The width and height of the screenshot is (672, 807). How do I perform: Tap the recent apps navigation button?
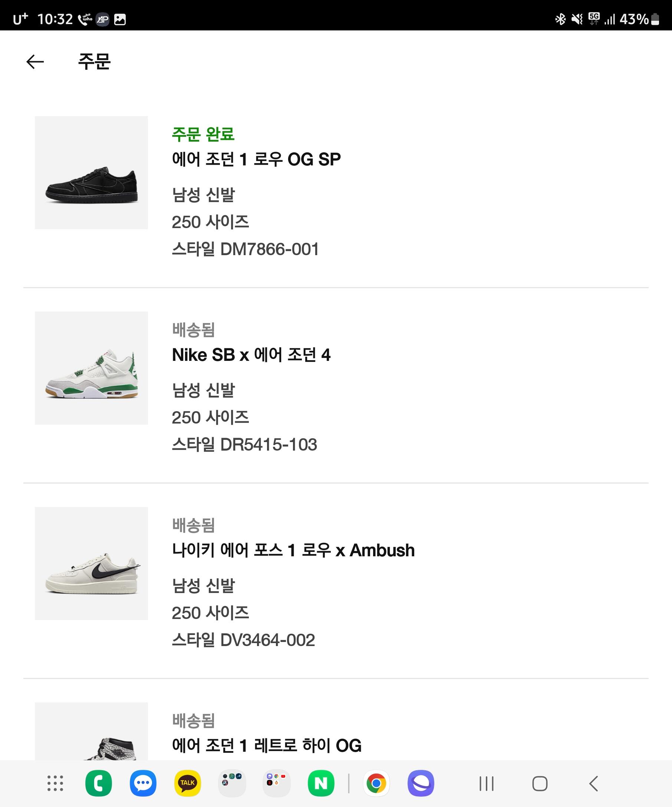point(487,784)
